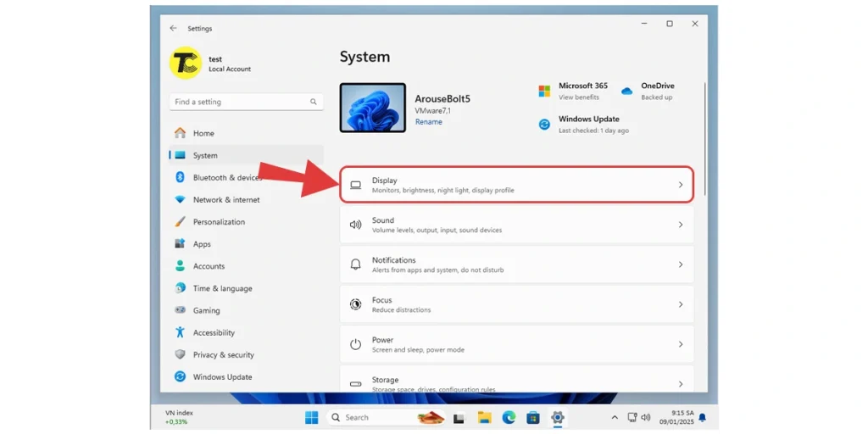The image size is (868, 434).
Task: Go to Time & language settings
Action: (222, 288)
